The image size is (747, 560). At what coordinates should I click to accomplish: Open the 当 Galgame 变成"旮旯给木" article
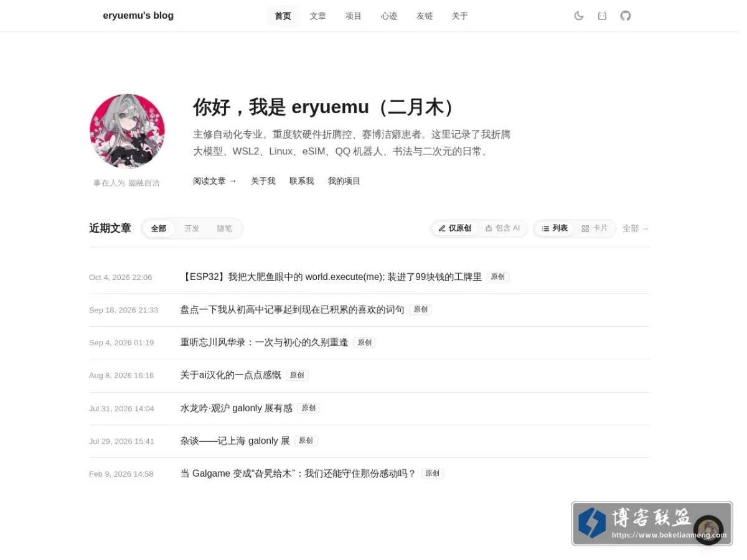click(x=298, y=474)
